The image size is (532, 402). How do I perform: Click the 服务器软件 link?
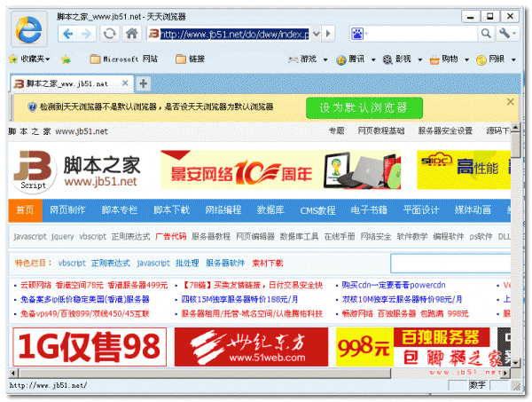pos(225,264)
